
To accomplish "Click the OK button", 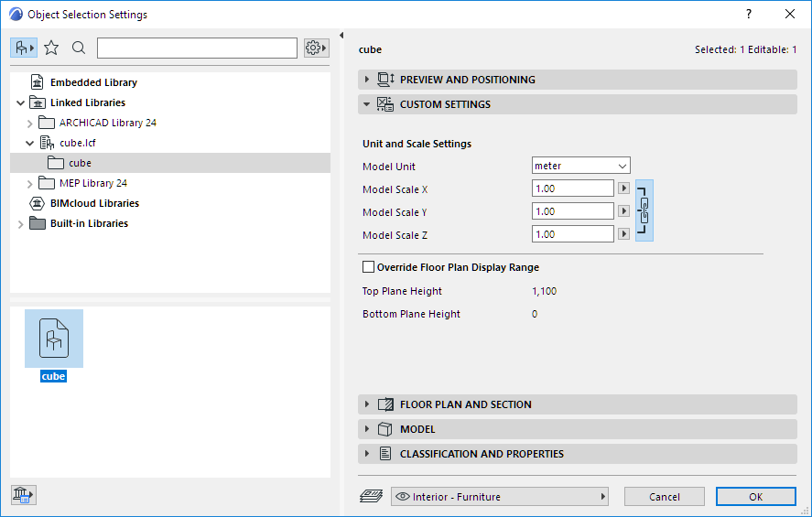I will tap(755, 497).
